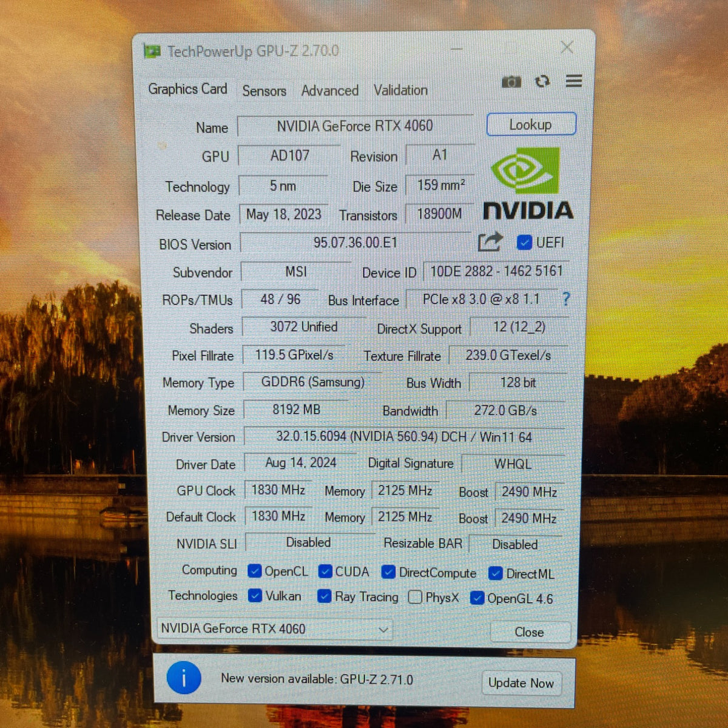Click the NVIDIA logo image

point(527,183)
